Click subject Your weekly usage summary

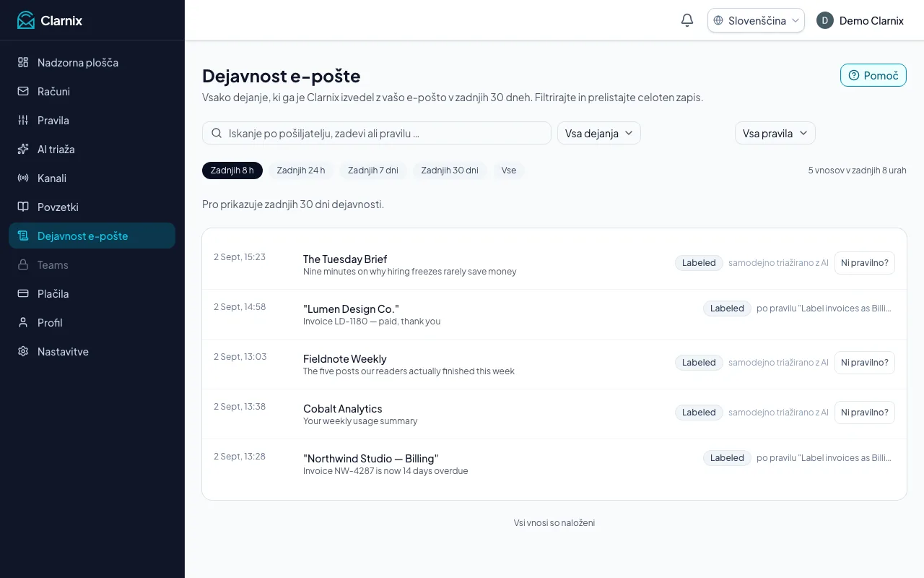click(x=360, y=421)
